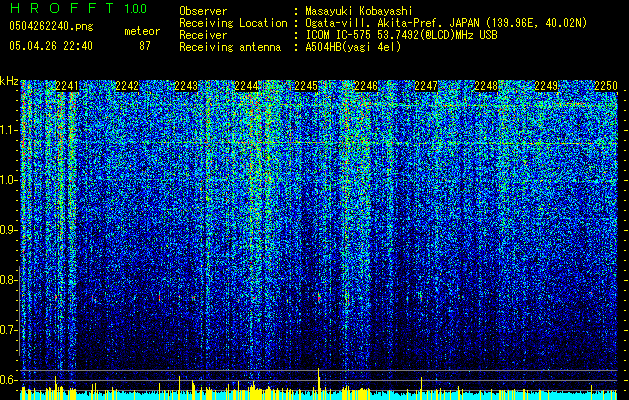Click the A504HB(yagi 4el) antenna text
Viewport: 629px width, 400px height.
click(x=353, y=47)
